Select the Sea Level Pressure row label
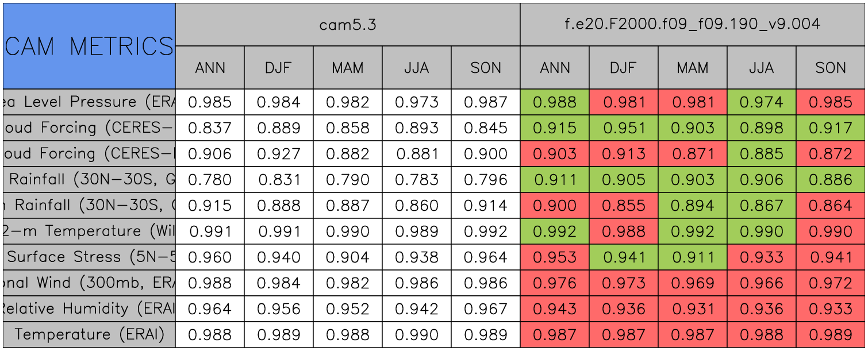The height and width of the screenshot is (351, 868). pyautogui.click(x=89, y=102)
